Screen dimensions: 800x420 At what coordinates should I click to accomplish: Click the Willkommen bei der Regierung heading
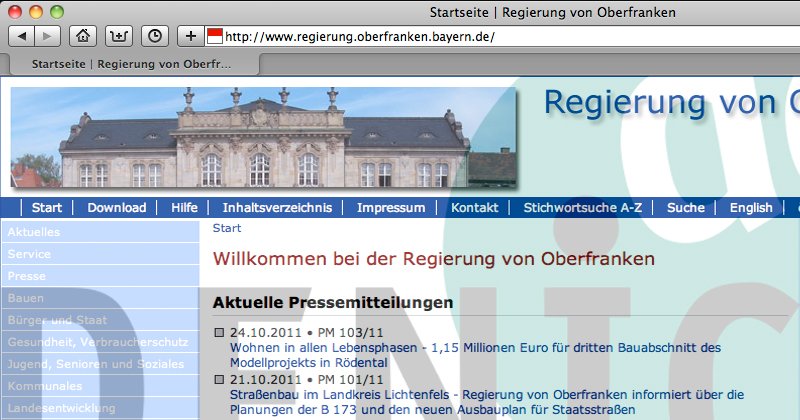pyautogui.click(x=434, y=259)
